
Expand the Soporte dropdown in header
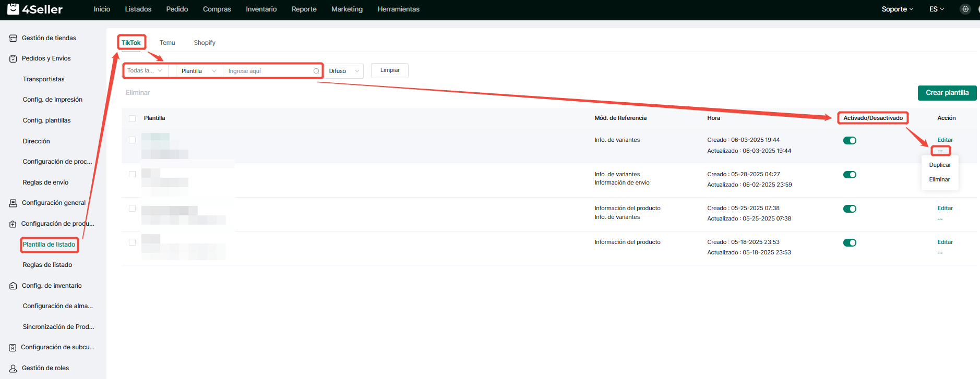tap(897, 9)
